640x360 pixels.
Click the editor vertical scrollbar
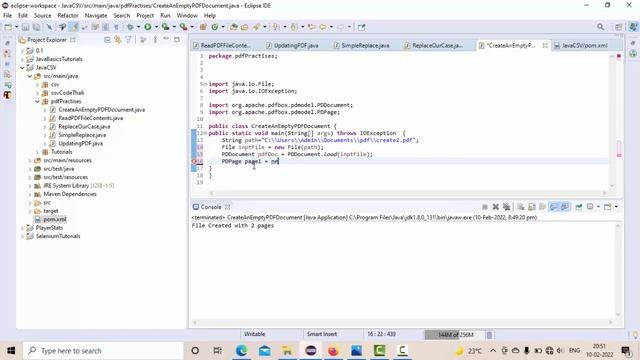tap(612, 120)
